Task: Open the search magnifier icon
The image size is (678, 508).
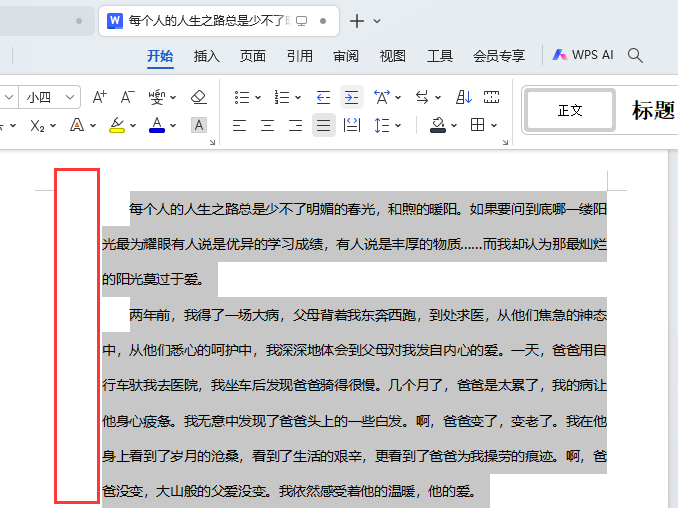Action: (x=635, y=55)
